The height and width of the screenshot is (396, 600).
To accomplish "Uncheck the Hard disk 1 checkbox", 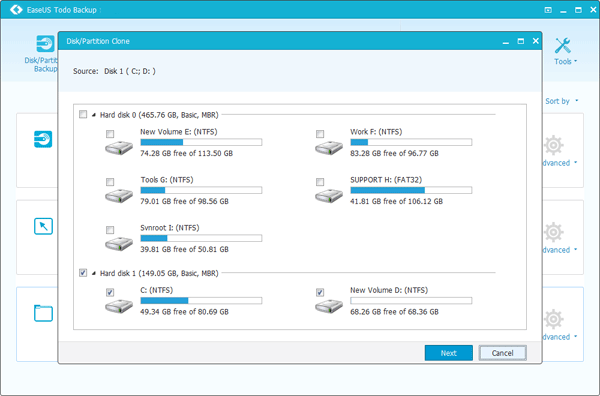I will [83, 273].
